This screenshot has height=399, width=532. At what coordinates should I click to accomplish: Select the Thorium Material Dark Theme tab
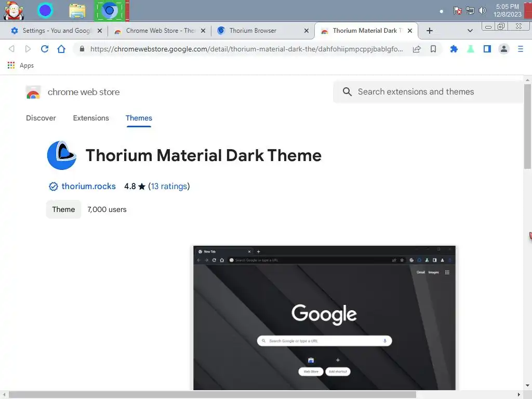[x=366, y=31]
